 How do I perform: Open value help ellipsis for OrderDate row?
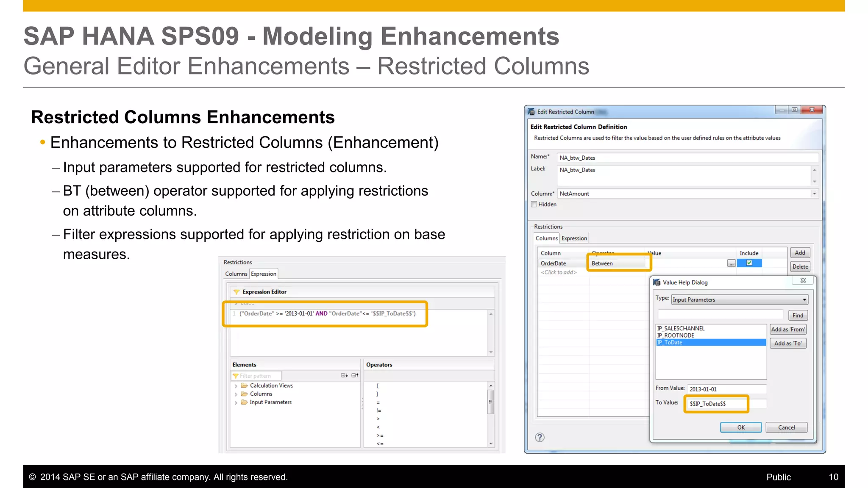tap(732, 263)
